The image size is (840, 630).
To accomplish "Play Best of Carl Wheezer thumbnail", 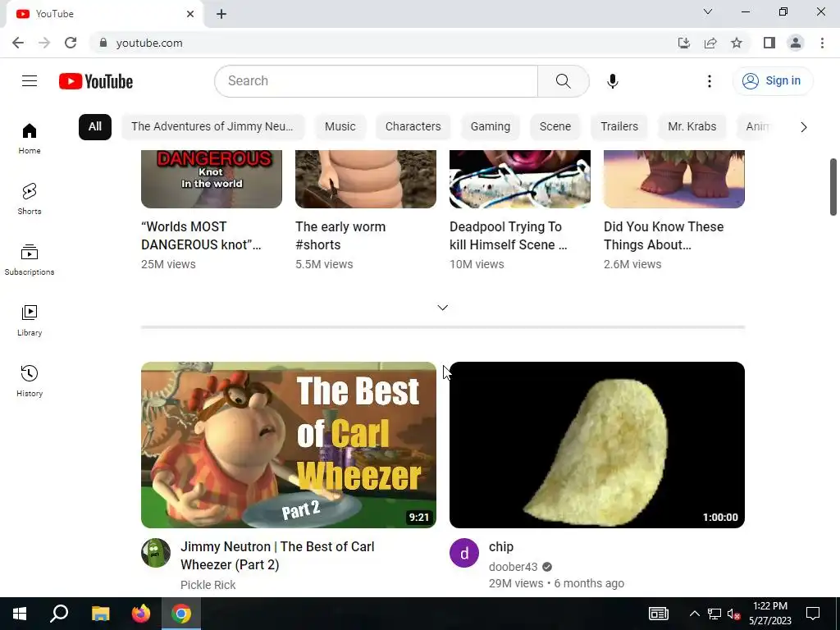I will pyautogui.click(x=289, y=445).
